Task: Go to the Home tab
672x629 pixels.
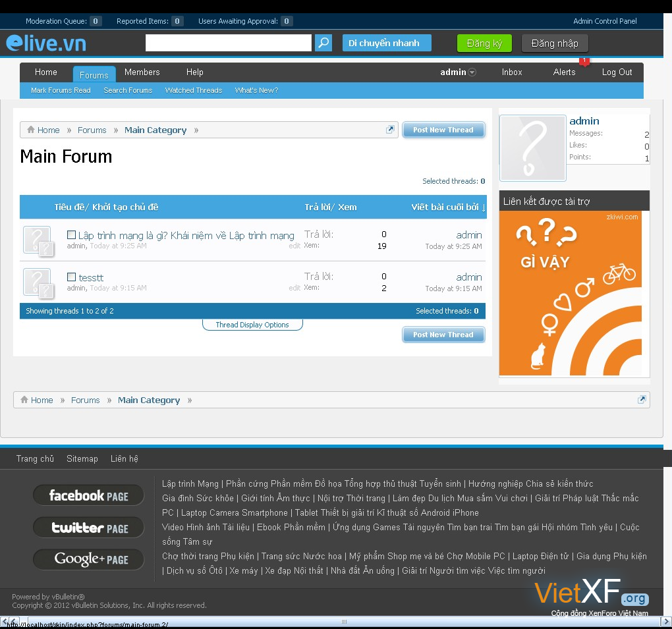Action: [46, 72]
